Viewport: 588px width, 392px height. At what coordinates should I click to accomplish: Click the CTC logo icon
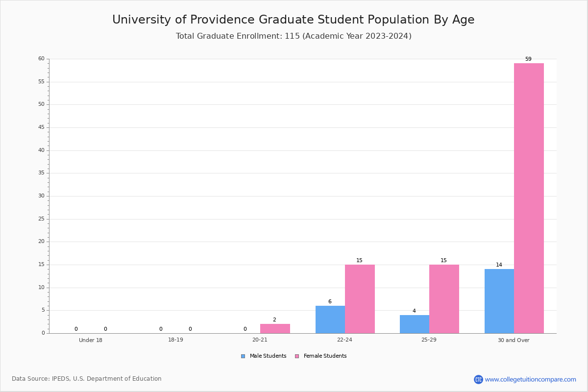pyautogui.click(x=478, y=379)
